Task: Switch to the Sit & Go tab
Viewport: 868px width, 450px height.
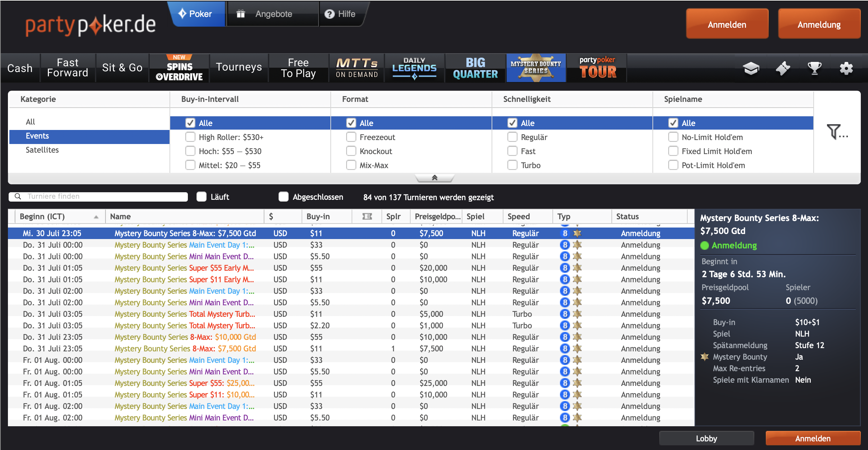Action: 122,68
